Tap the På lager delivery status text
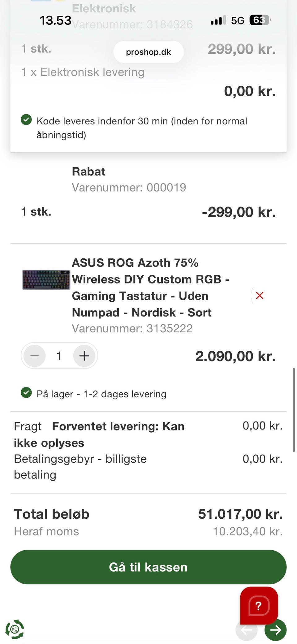Screen dimensions: 297x644 point(101,394)
